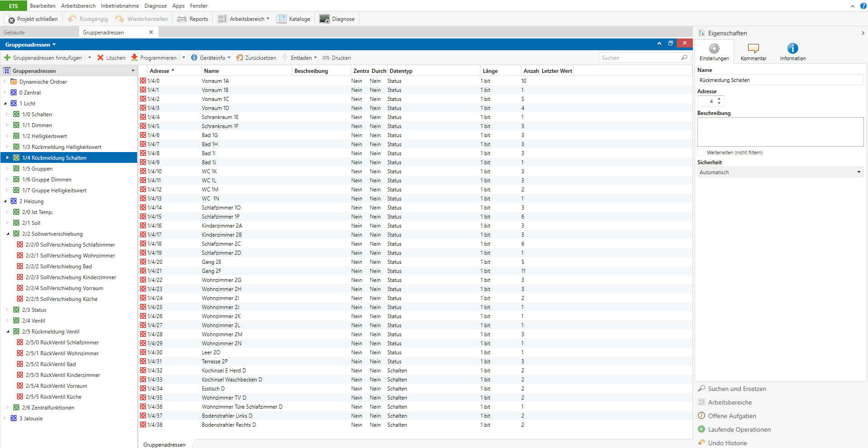This screenshot has width=868, height=448.
Task: Click the Arbeitsbereiche side panel link
Action: coord(730,402)
